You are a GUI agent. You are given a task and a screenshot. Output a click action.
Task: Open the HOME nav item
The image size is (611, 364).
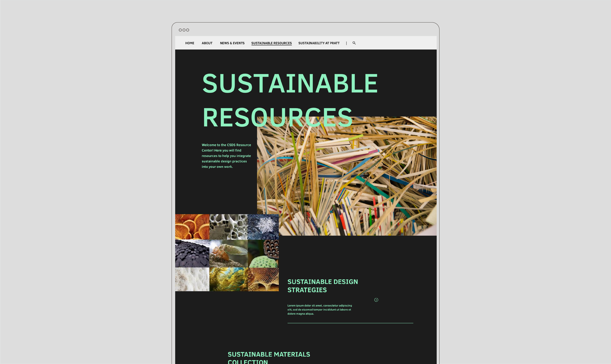190,43
